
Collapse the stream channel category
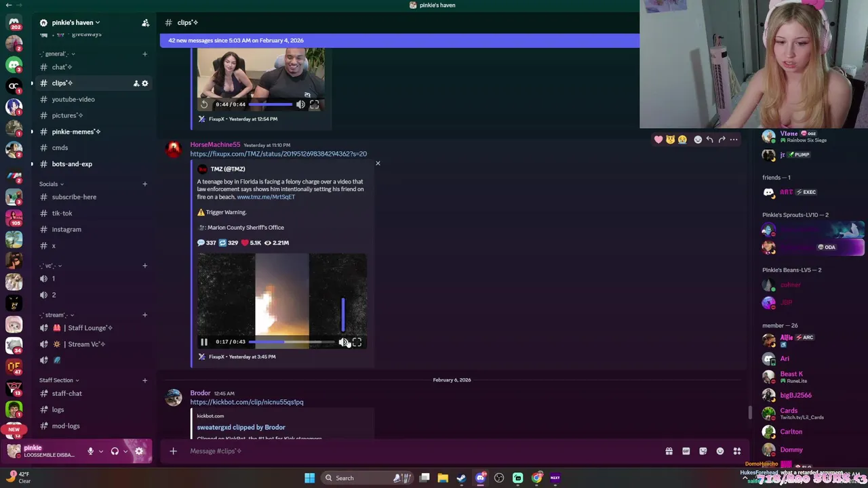(x=57, y=314)
